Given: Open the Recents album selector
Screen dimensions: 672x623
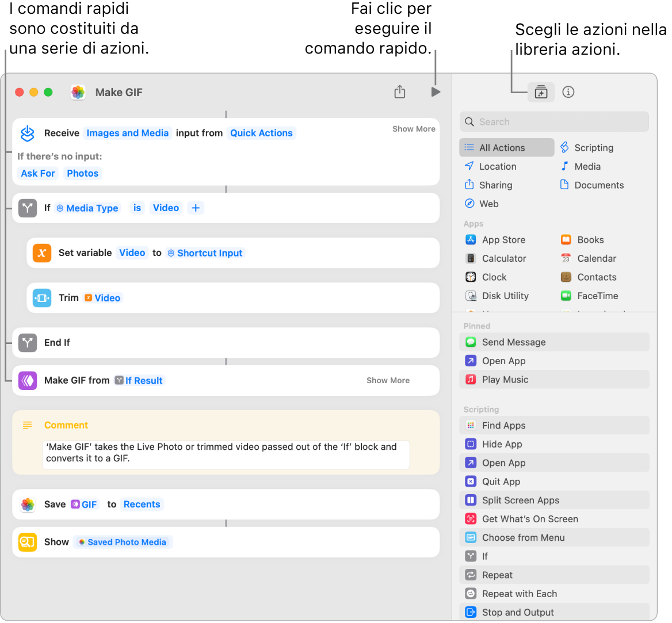Looking at the screenshot, I should coord(142,504).
